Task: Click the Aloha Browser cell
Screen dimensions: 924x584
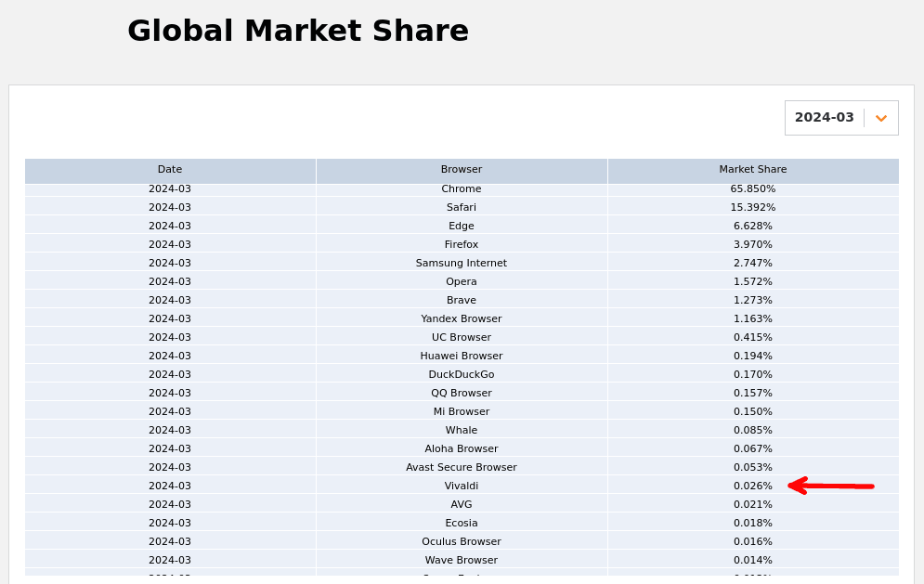Action: pyautogui.click(x=462, y=449)
